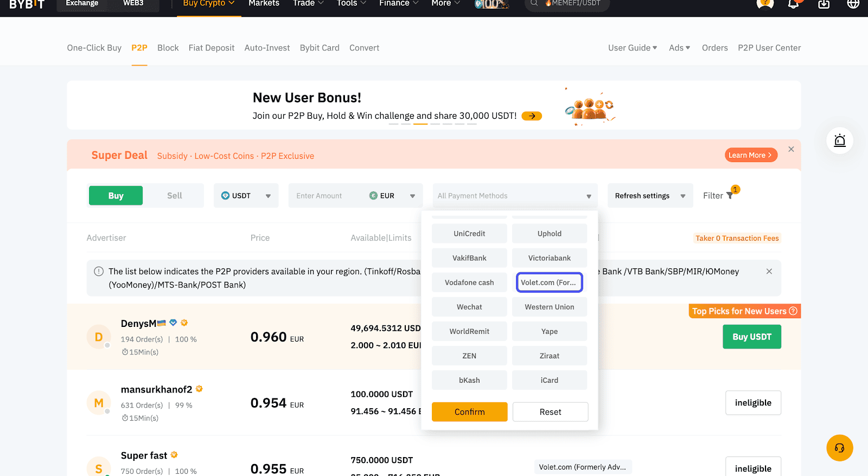The image size is (868, 476).
Task: Select VakifBank payment method
Action: coord(469,258)
